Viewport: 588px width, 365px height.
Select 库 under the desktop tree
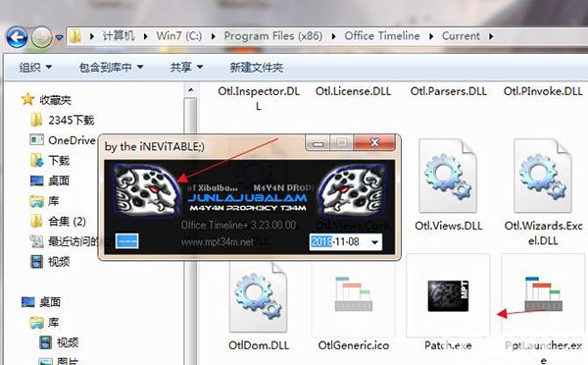(x=45, y=322)
